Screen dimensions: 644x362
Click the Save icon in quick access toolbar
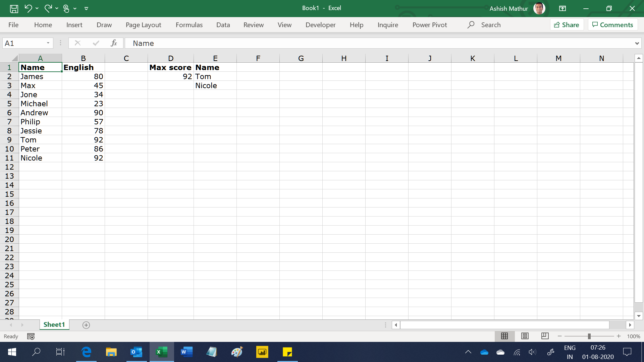click(14, 8)
